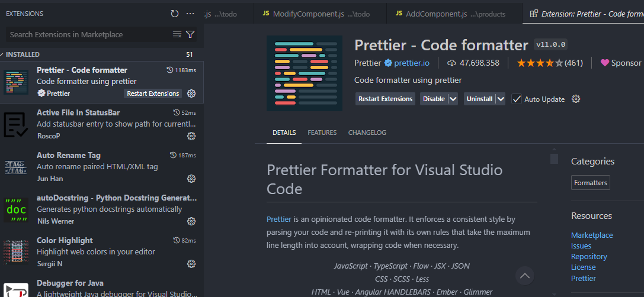Click the Formatters category tag
Image resolution: width=644 pixels, height=297 pixels.
tap(591, 183)
